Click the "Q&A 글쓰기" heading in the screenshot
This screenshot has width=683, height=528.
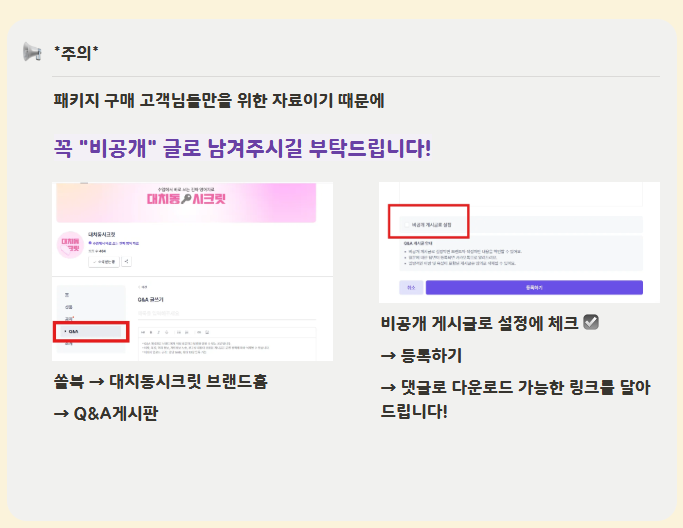pyautogui.click(x=150, y=299)
